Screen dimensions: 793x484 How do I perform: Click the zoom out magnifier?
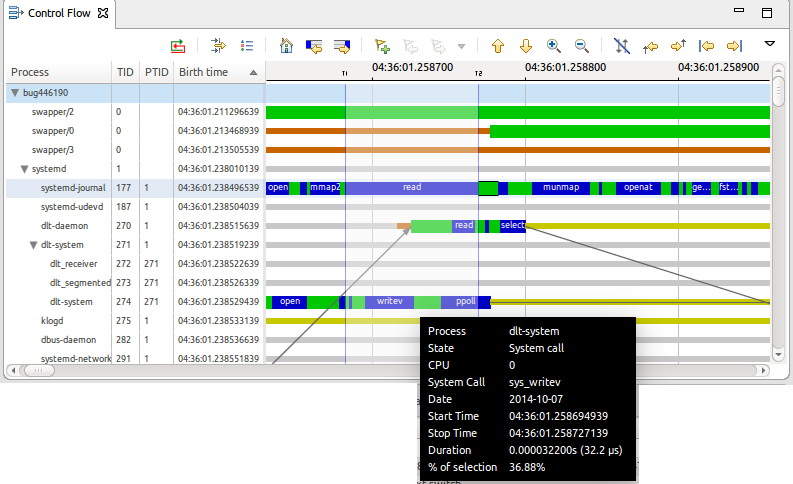click(581, 46)
